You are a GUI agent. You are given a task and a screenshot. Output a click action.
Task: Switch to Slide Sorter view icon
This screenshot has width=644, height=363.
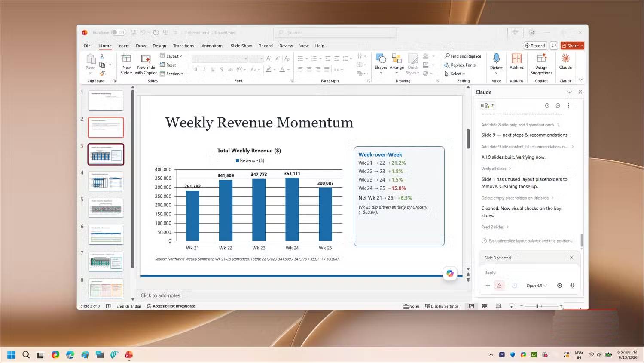(x=485, y=306)
